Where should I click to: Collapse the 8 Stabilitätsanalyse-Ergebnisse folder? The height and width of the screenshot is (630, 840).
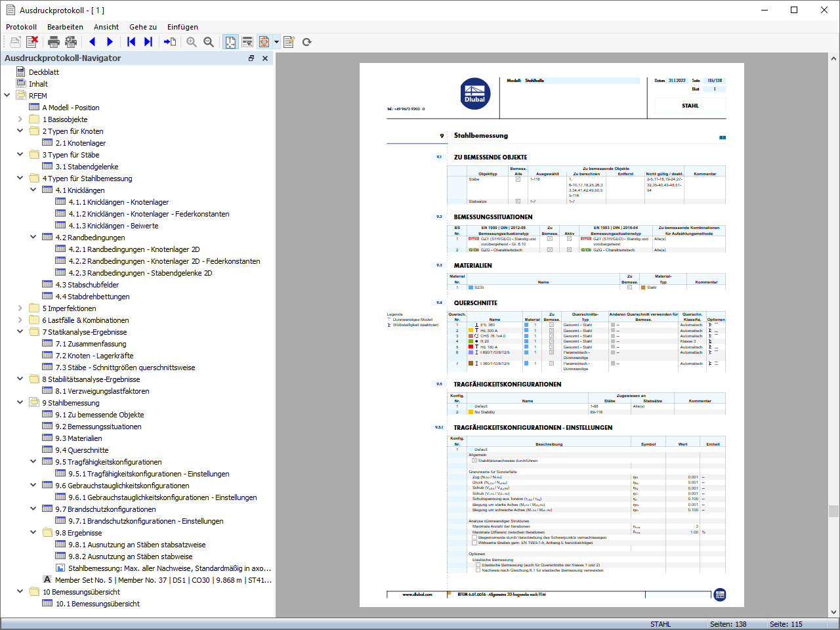[x=20, y=379]
